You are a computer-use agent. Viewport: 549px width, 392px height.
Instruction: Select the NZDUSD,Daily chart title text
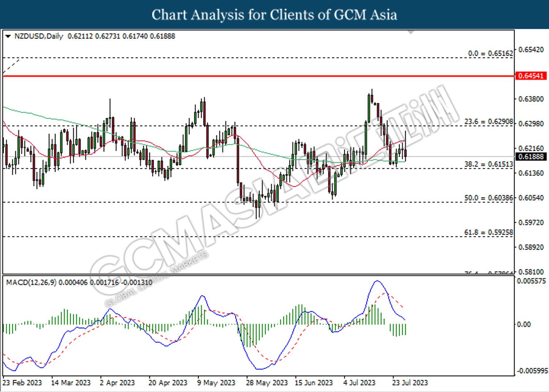pos(39,36)
